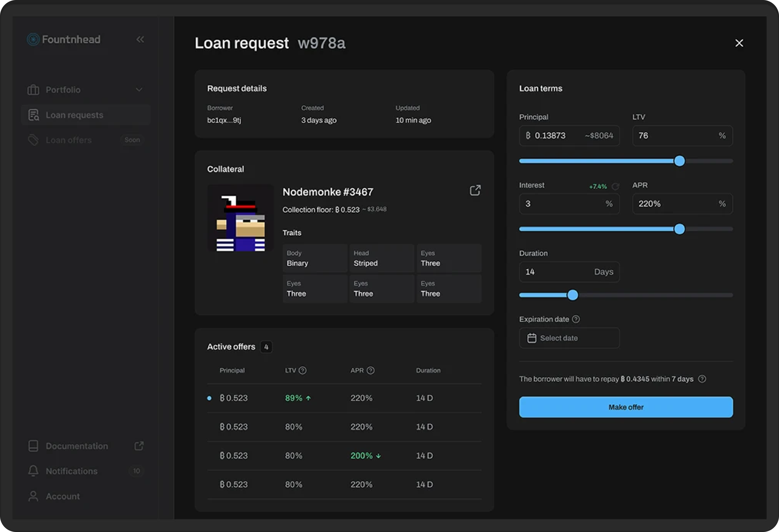Expand the Portfolio menu chevron

point(139,90)
